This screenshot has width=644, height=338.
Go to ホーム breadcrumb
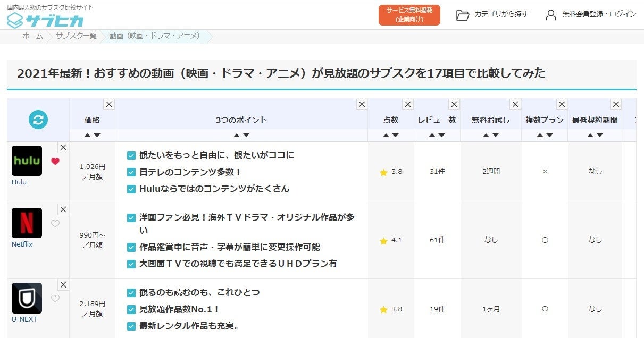pyautogui.click(x=32, y=36)
